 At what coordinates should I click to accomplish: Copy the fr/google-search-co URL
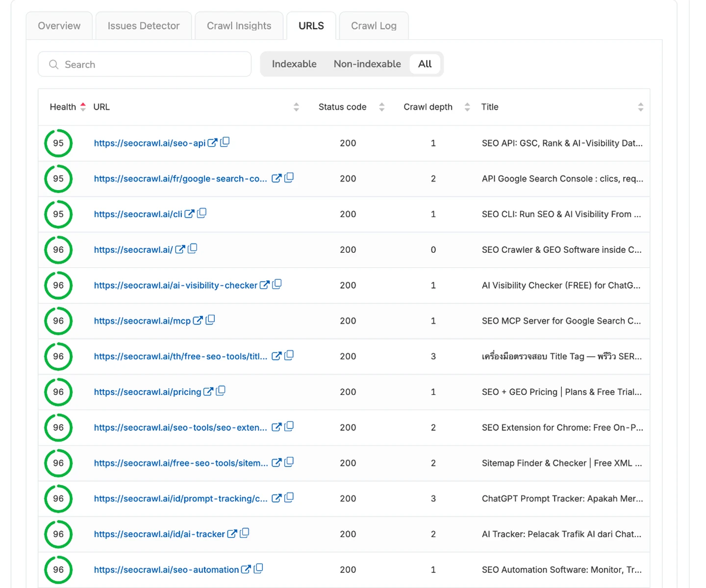click(289, 177)
